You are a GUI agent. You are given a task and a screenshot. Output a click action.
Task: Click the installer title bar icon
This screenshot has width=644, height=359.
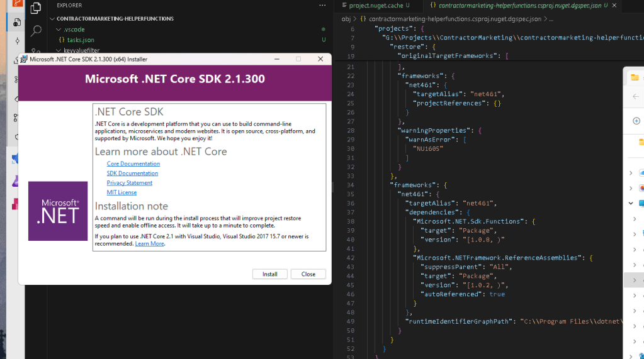click(24, 59)
